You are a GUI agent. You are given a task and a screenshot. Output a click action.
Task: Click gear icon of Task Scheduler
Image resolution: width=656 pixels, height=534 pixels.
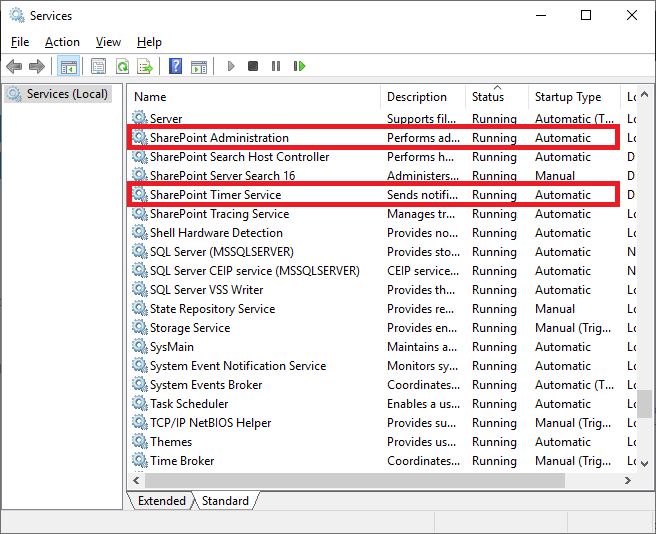140,403
